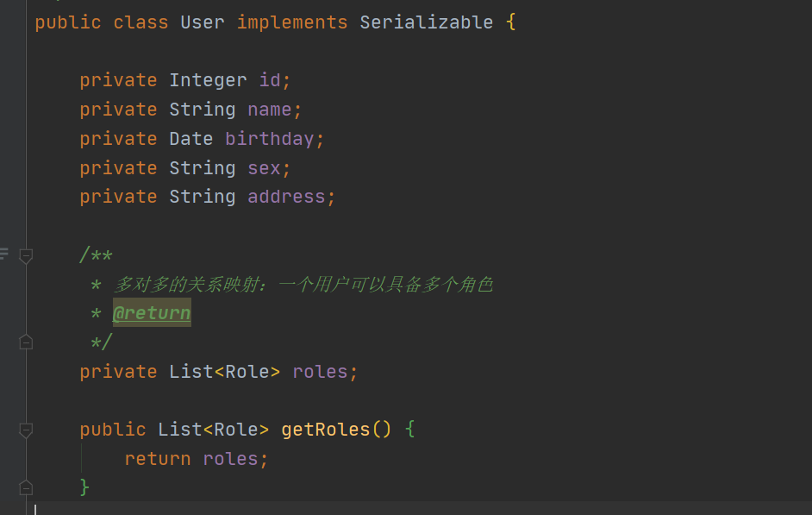Click the name field identifier
Viewport: 812px width, 515px height.
coord(269,110)
